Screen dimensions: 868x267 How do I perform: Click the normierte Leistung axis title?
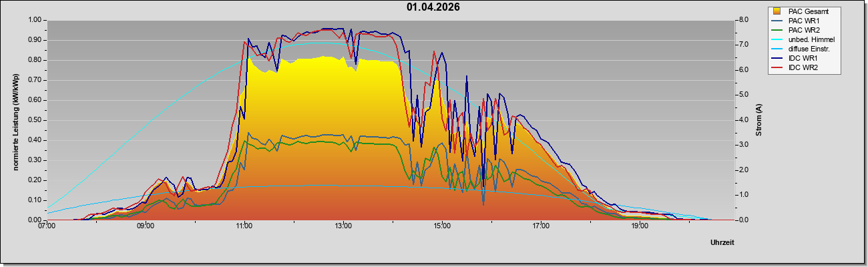tap(15, 119)
